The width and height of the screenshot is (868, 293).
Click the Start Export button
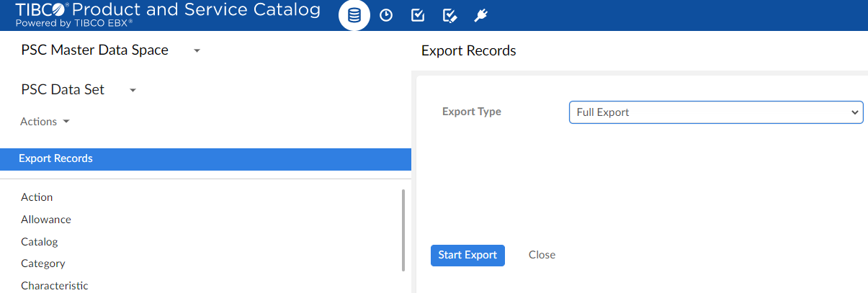pos(467,255)
